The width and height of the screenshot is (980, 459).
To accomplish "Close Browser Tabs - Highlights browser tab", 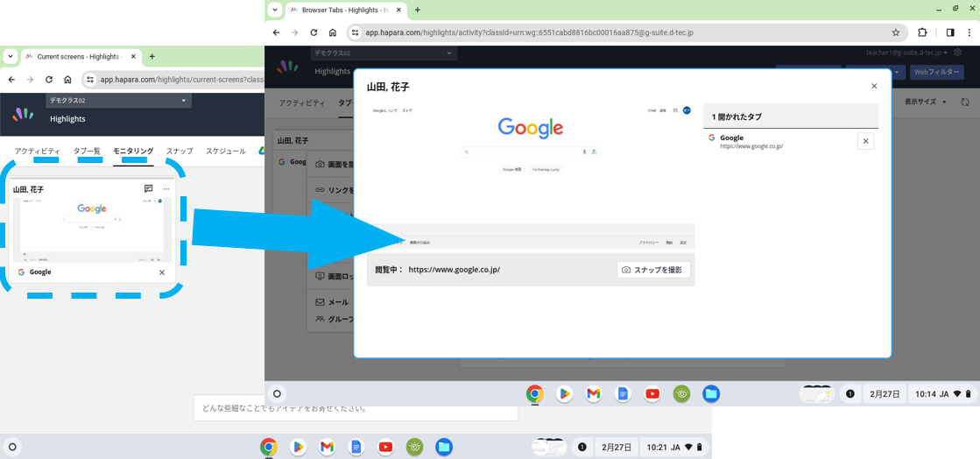I will [398, 10].
